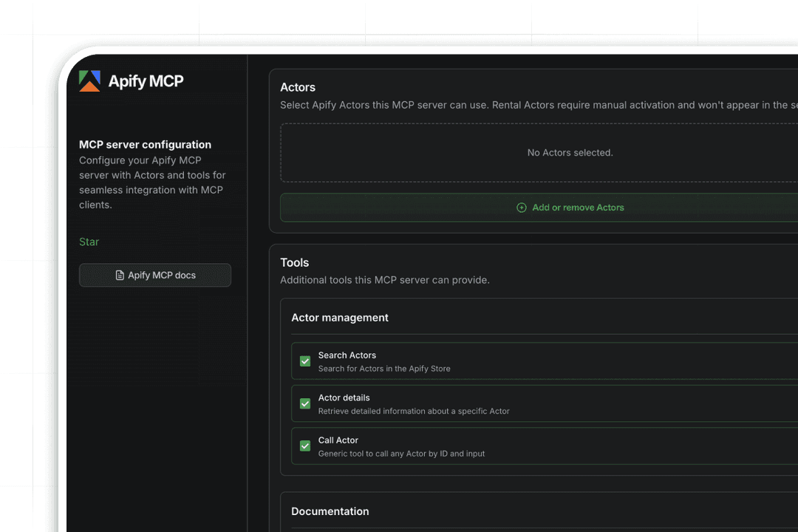Viewport: 798px width, 532px height.
Task: Click Add or remove Actors
Action: click(578, 208)
